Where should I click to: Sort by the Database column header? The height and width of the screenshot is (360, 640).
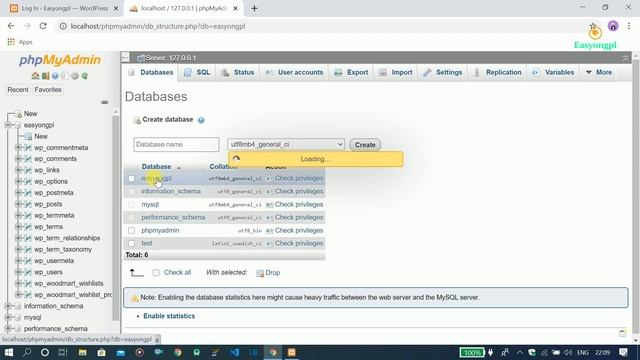tap(156, 167)
